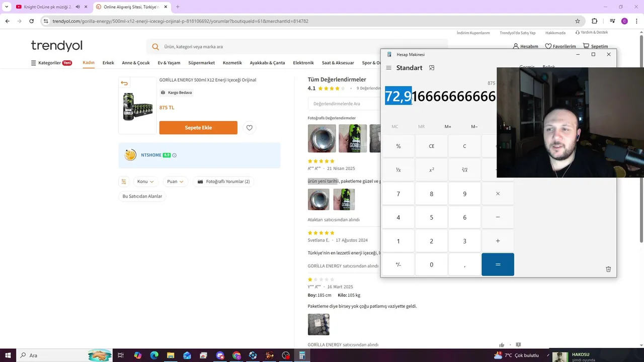This screenshot has height=362, width=644.
Task: Click the Bu Satıcıdan Alanlar filter
Action: point(142,196)
